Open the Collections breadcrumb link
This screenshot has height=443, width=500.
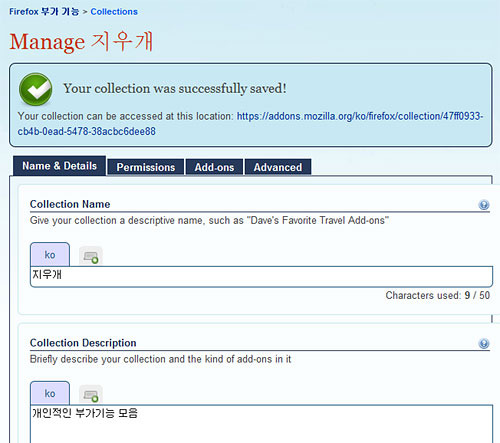point(114,12)
